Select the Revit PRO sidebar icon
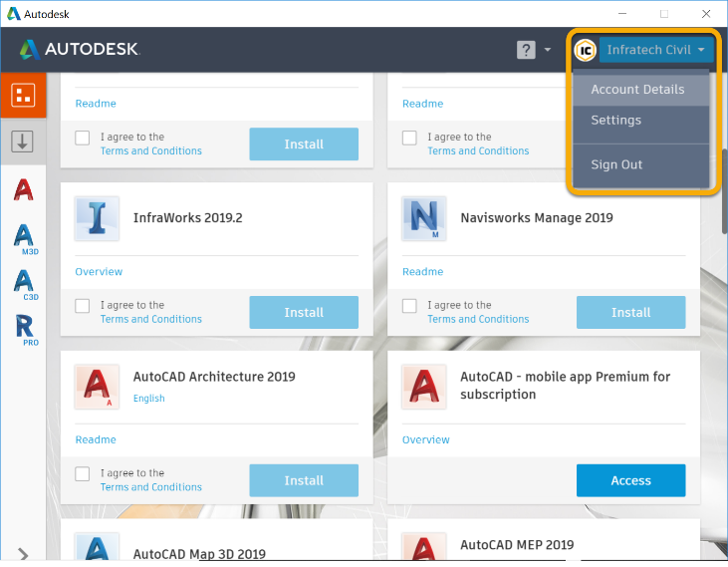 click(x=26, y=330)
